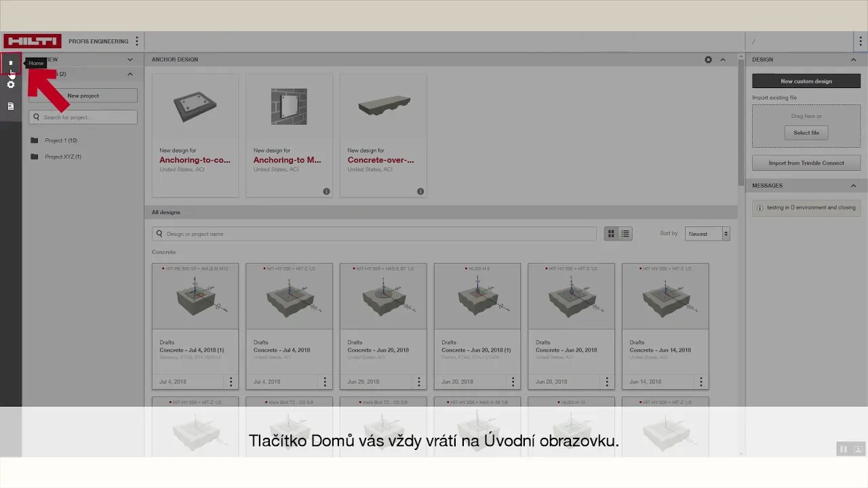Click New custom design button

[806, 81]
